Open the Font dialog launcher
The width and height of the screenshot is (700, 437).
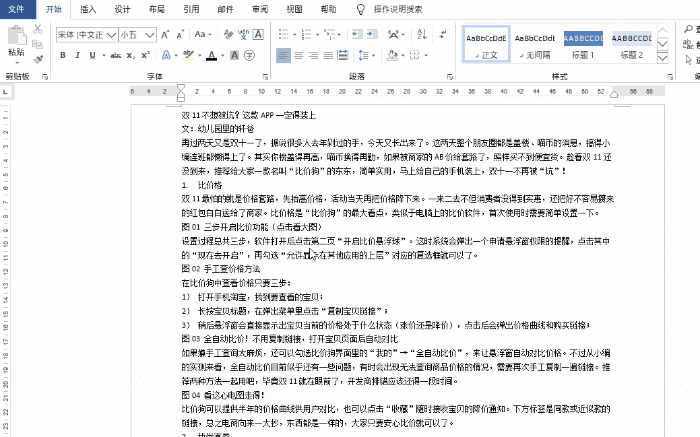265,77
